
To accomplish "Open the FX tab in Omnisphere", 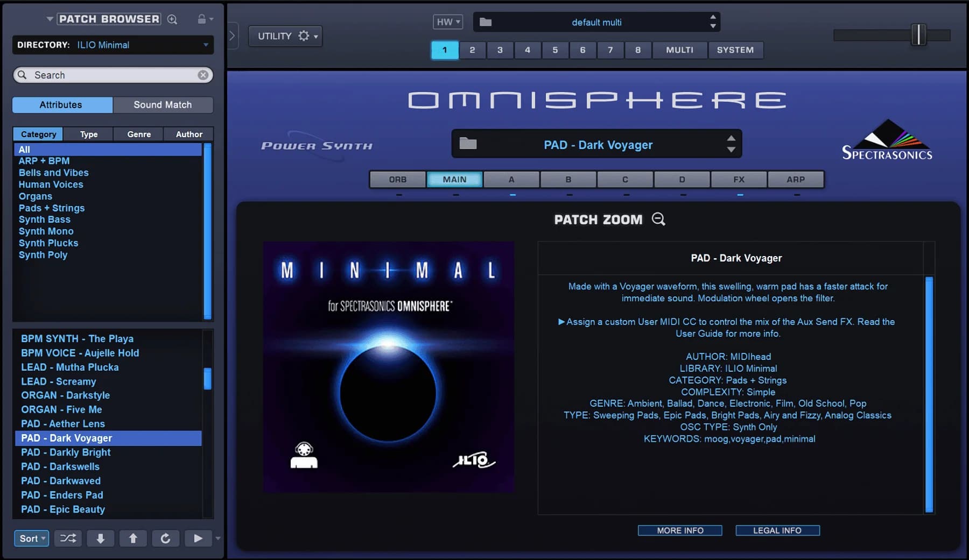I will click(x=739, y=179).
